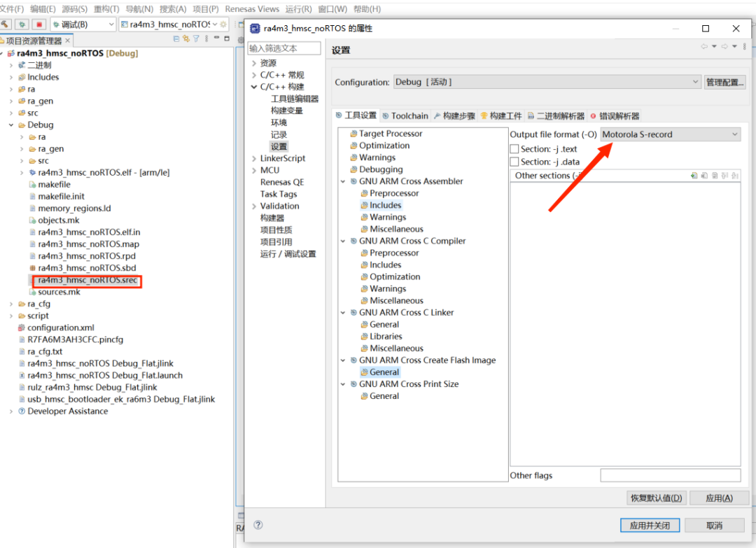The image size is (756, 548).
Task: Click the 取消 button
Action: pyautogui.click(x=714, y=526)
